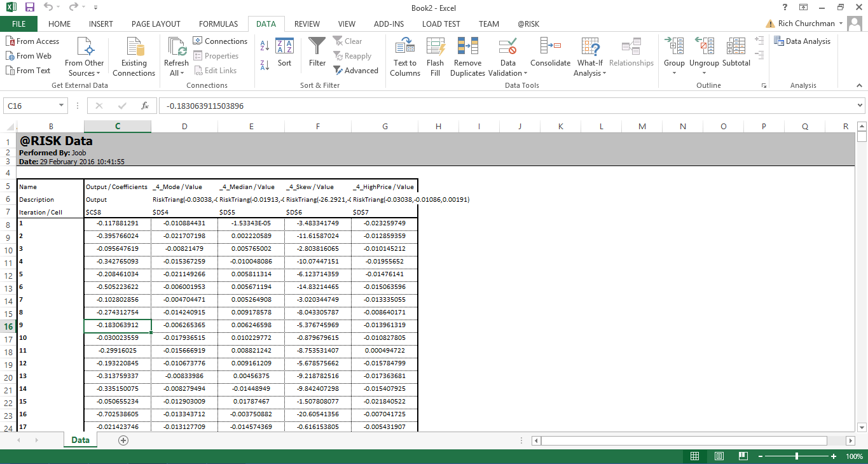Open Excel Help question mark
Viewport: 868px width, 464px height.
pyautogui.click(x=785, y=8)
